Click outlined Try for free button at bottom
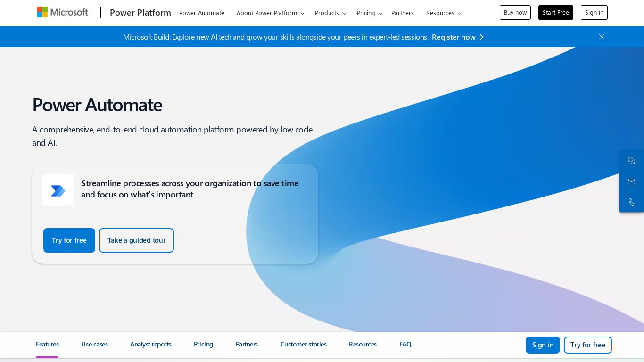 coord(588,345)
